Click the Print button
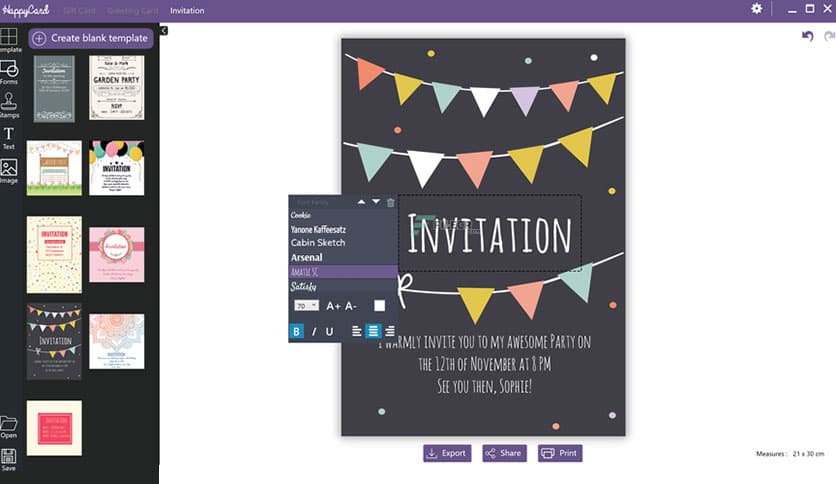The image size is (836, 484). [x=560, y=453]
